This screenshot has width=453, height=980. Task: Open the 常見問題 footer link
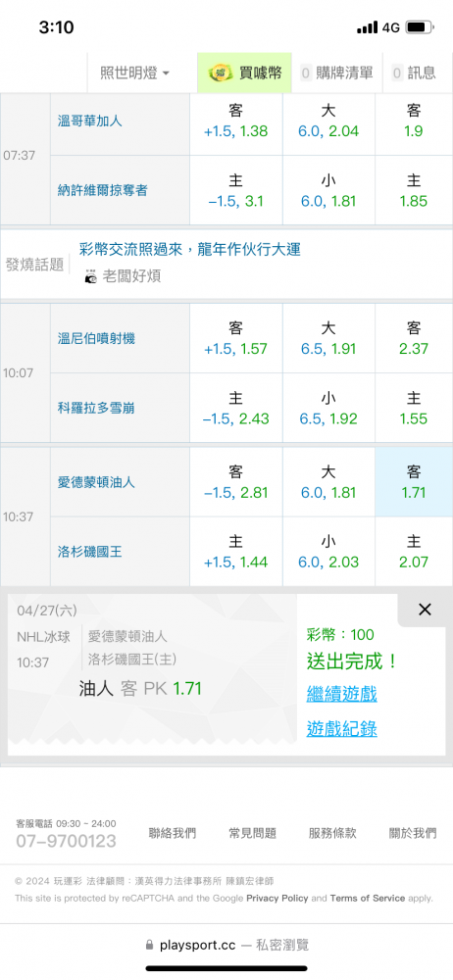coord(252,832)
